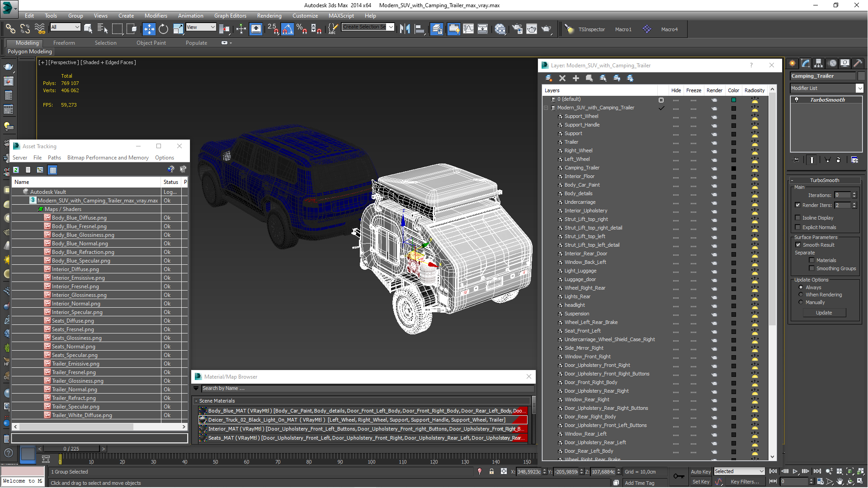Click the Auto Key button
The width and height of the screenshot is (868, 488).
(700, 471)
